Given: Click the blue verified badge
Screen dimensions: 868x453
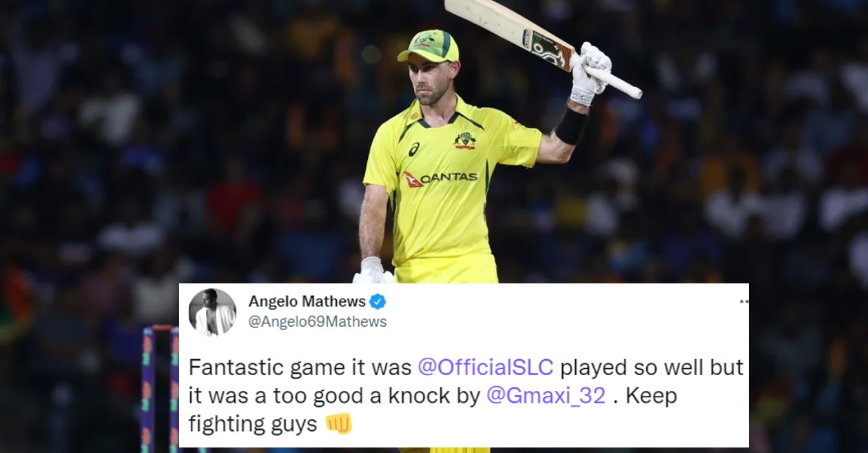Looking at the screenshot, I should [378, 301].
